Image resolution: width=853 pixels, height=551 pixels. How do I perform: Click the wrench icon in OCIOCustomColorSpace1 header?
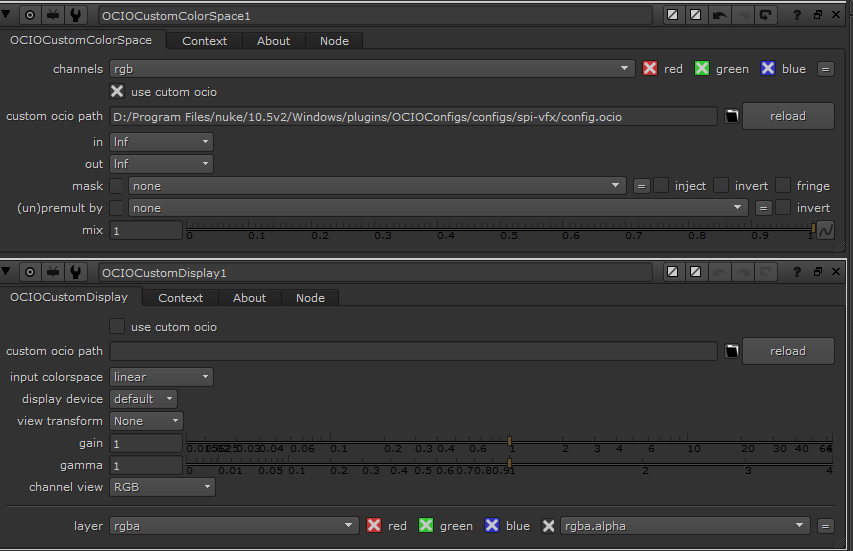coord(75,16)
